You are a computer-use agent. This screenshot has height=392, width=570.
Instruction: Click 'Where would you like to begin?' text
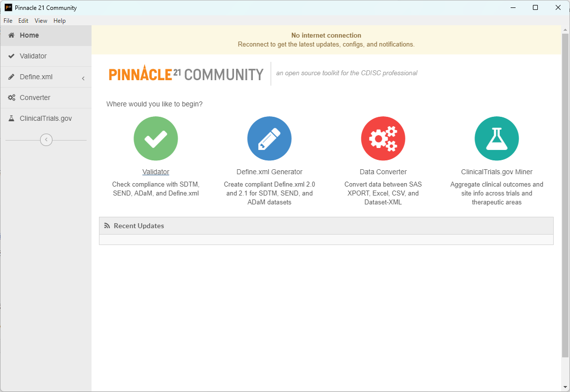[154, 104]
